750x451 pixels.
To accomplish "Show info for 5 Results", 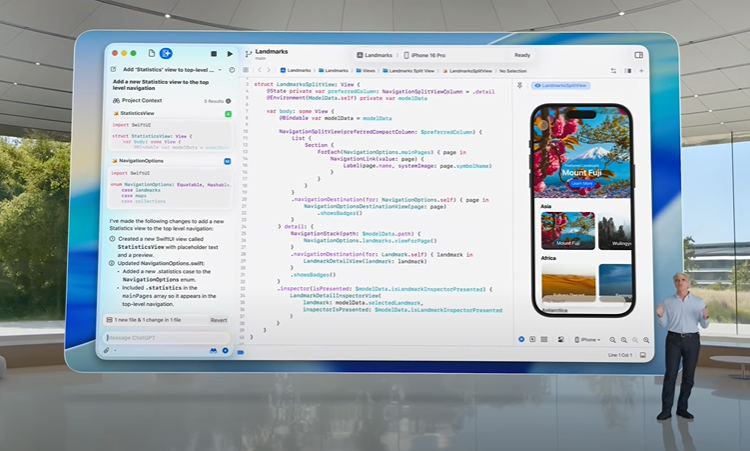I will point(229,101).
